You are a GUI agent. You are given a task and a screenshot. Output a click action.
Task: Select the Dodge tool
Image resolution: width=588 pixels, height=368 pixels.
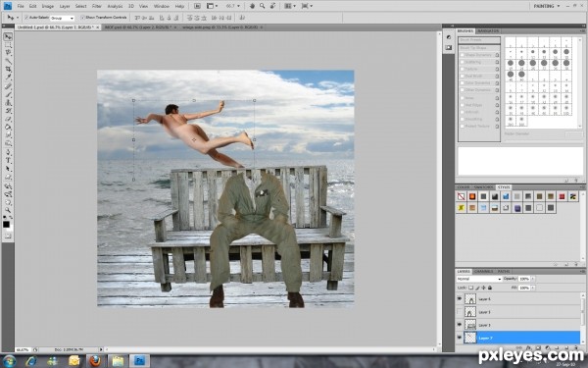(x=8, y=143)
